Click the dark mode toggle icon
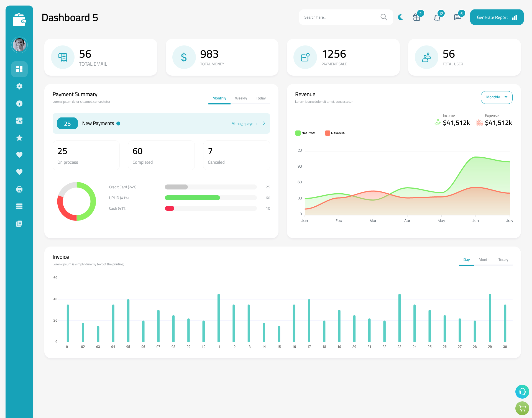This screenshot has width=532, height=418. [400, 17]
